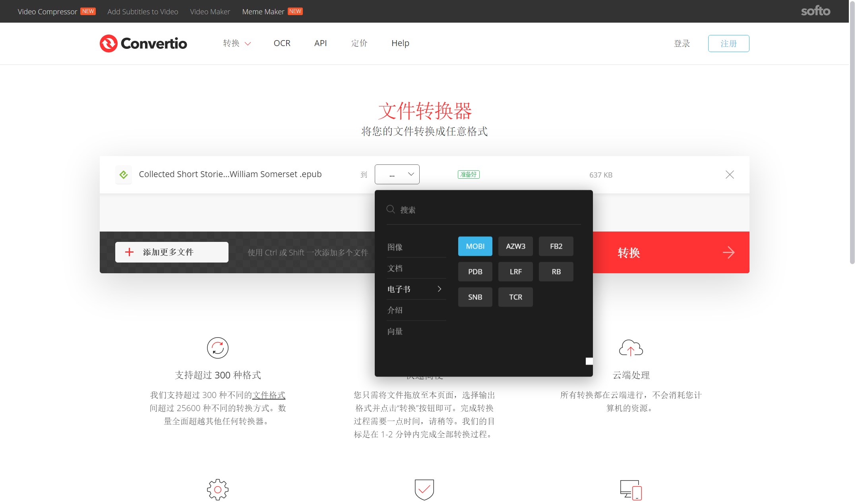Click the 搜索 search input field
Image resolution: width=856 pixels, height=504 pixels.
click(x=437, y=209)
